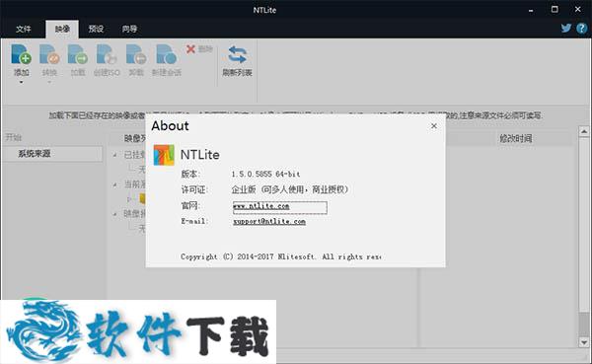Click the 创建ISO toolbar icon
This screenshot has height=364, width=592.
click(107, 54)
